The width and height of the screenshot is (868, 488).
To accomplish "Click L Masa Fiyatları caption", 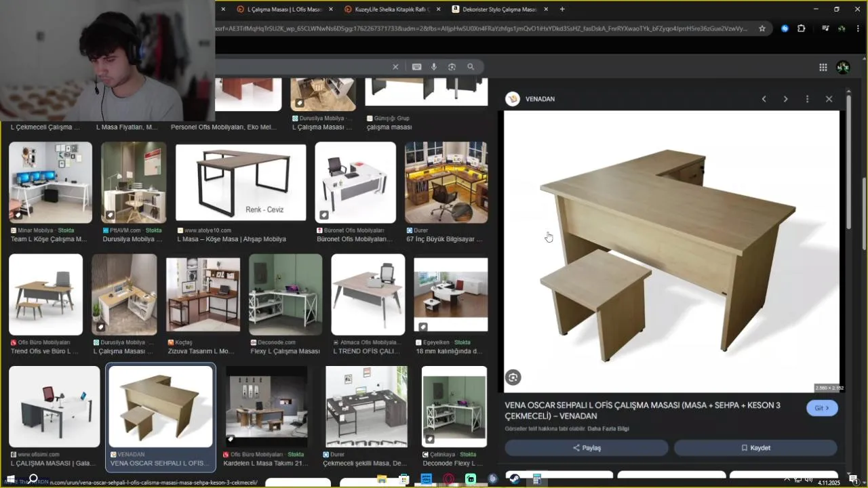I will pyautogui.click(x=127, y=127).
